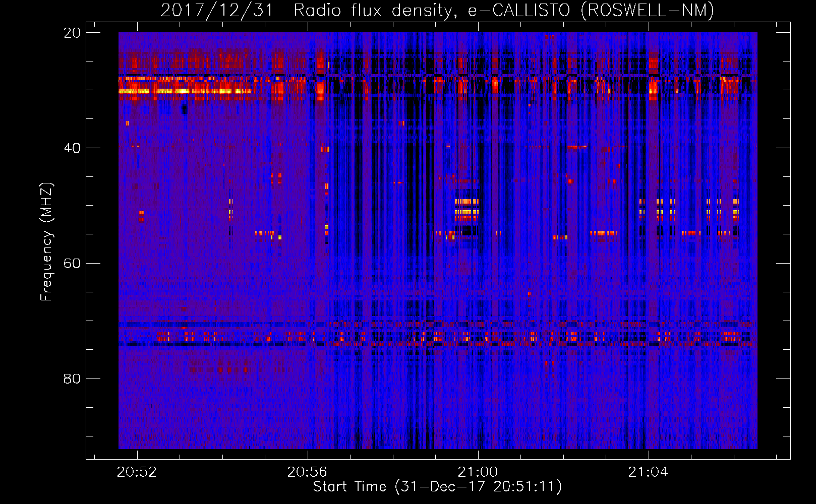This screenshot has width=816, height=504.
Task: Click the time tick label '21:00'
Action: [x=478, y=472]
